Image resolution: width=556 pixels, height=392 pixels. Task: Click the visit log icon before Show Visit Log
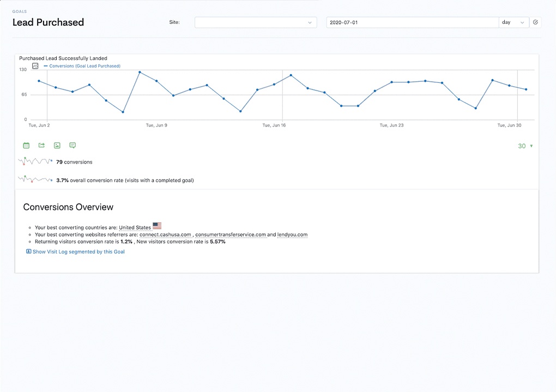coord(29,251)
